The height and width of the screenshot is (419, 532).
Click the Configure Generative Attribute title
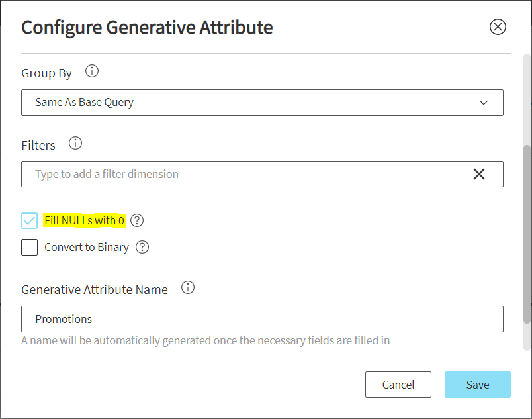[x=147, y=27]
